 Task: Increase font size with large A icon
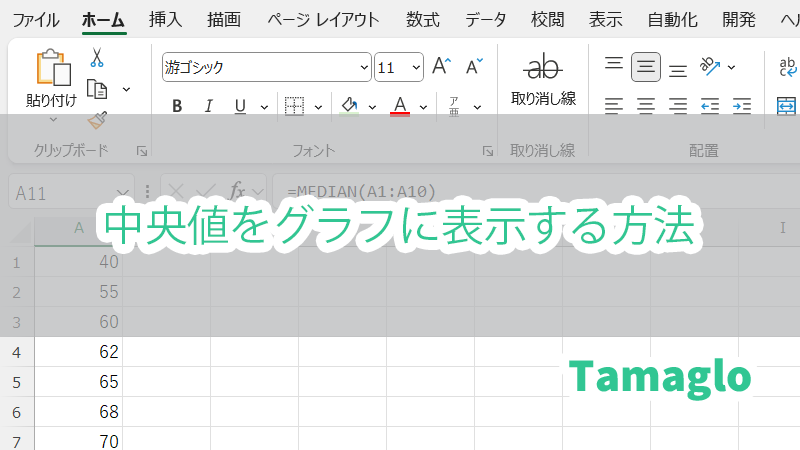click(x=441, y=67)
